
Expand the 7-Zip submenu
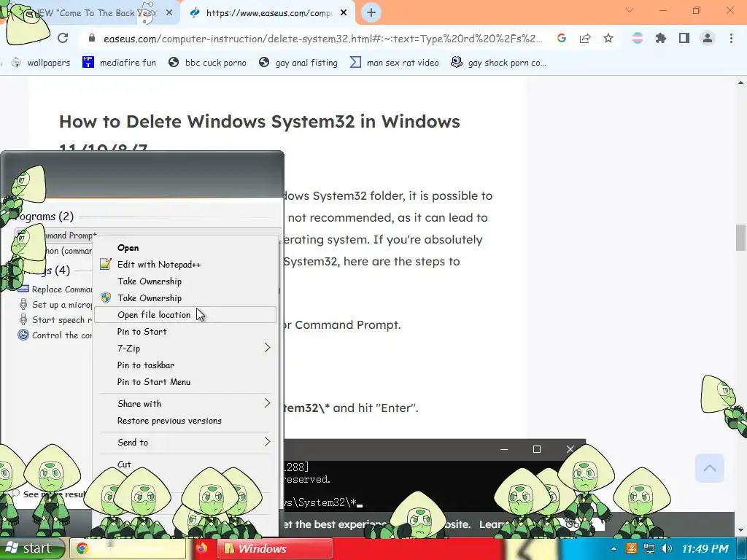185,348
